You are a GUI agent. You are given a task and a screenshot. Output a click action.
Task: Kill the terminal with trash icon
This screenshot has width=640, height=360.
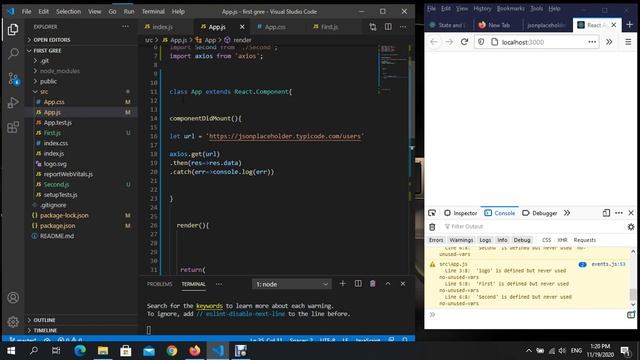[x=373, y=284]
